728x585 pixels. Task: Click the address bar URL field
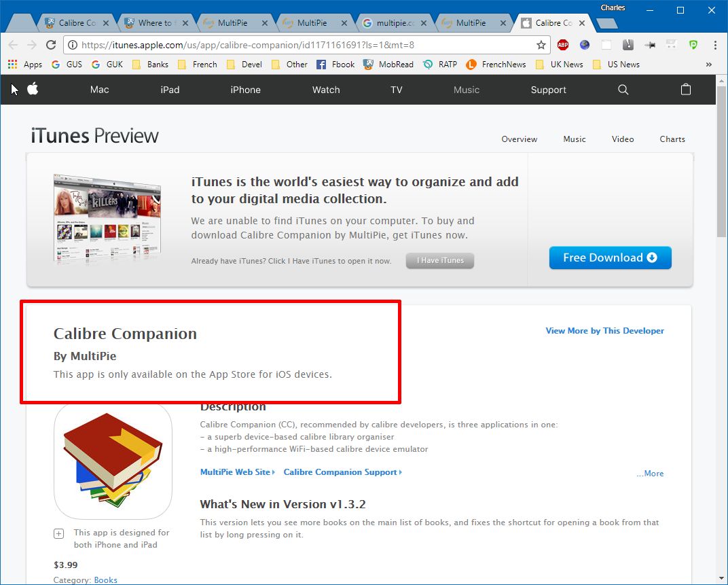(x=306, y=45)
